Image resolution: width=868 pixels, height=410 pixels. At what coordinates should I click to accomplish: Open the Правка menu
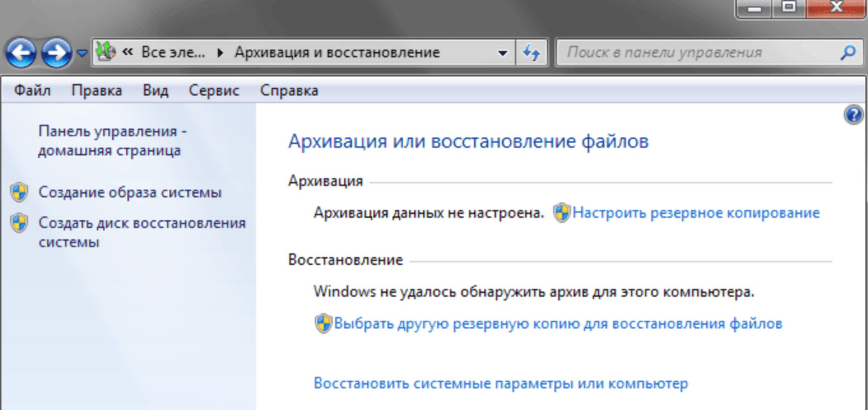(x=97, y=90)
